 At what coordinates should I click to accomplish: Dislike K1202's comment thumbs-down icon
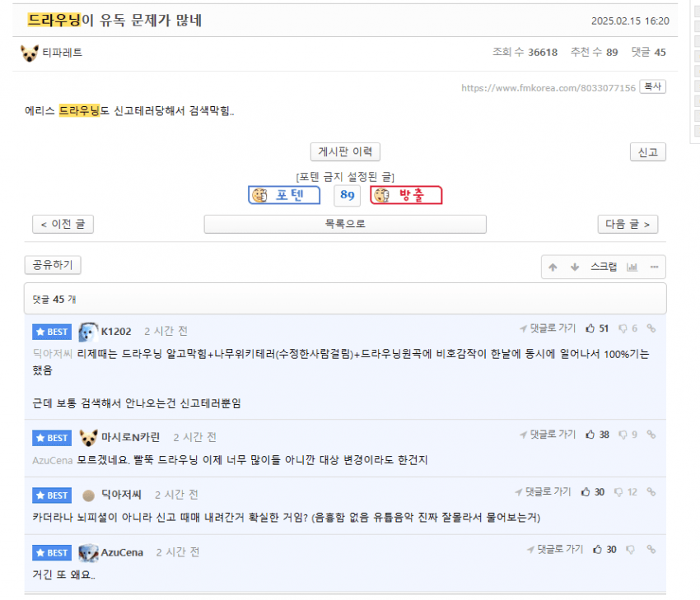[623, 328]
